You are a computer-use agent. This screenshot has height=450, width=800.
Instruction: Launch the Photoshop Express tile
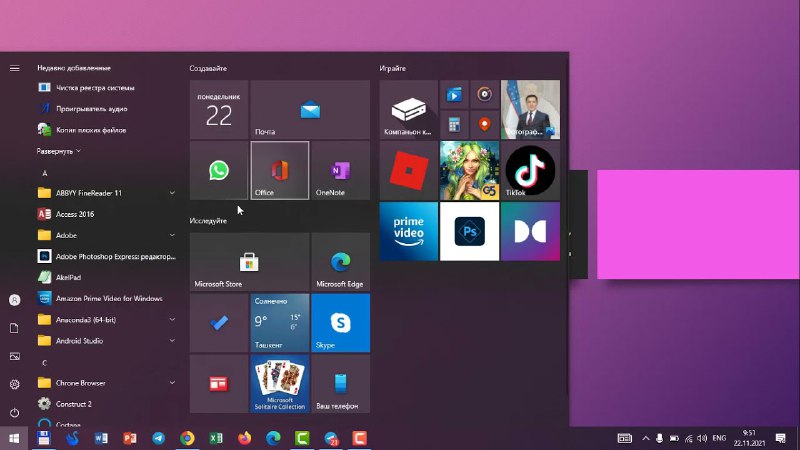[469, 231]
